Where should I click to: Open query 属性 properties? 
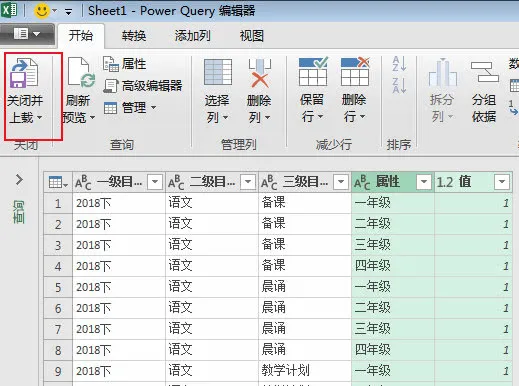[125, 64]
